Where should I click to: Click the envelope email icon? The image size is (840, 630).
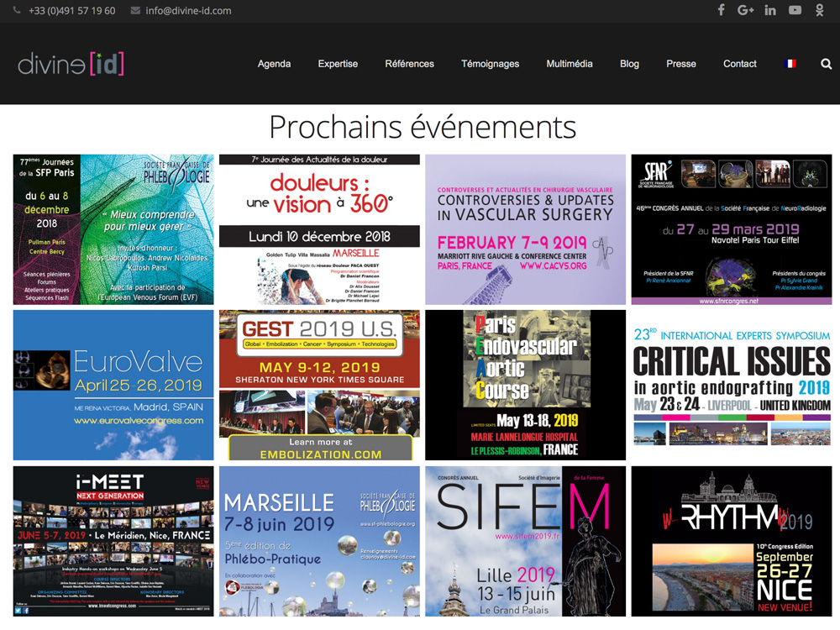coord(135,10)
